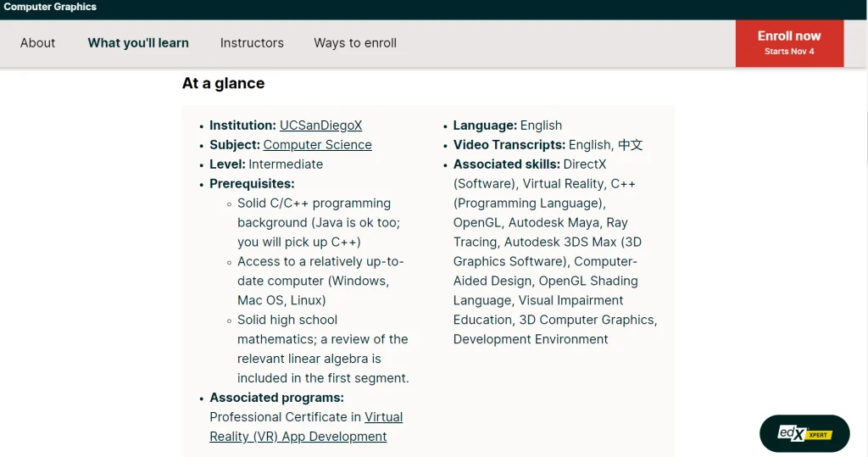Open the Computer Science subject link
The height and width of the screenshot is (457, 868).
click(317, 145)
